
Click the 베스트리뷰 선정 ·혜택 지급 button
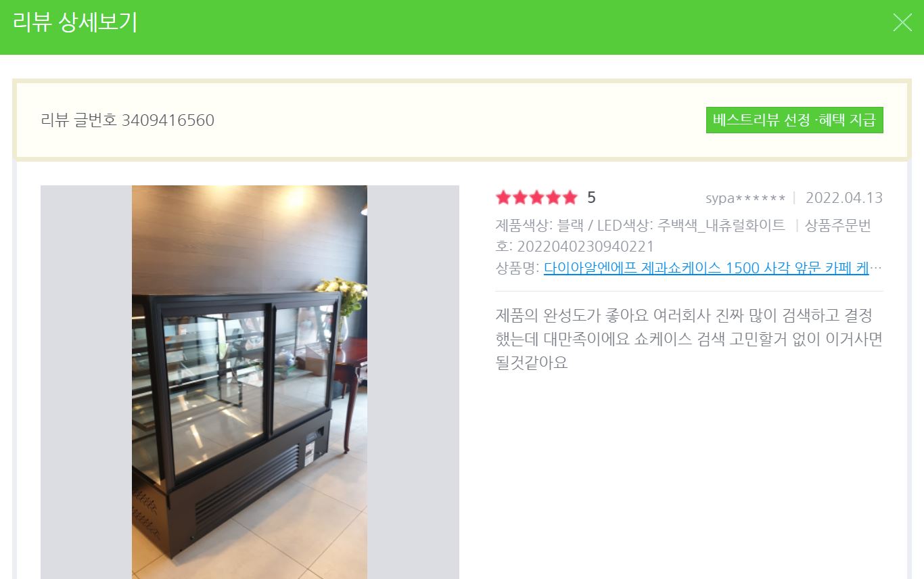pyautogui.click(x=795, y=120)
